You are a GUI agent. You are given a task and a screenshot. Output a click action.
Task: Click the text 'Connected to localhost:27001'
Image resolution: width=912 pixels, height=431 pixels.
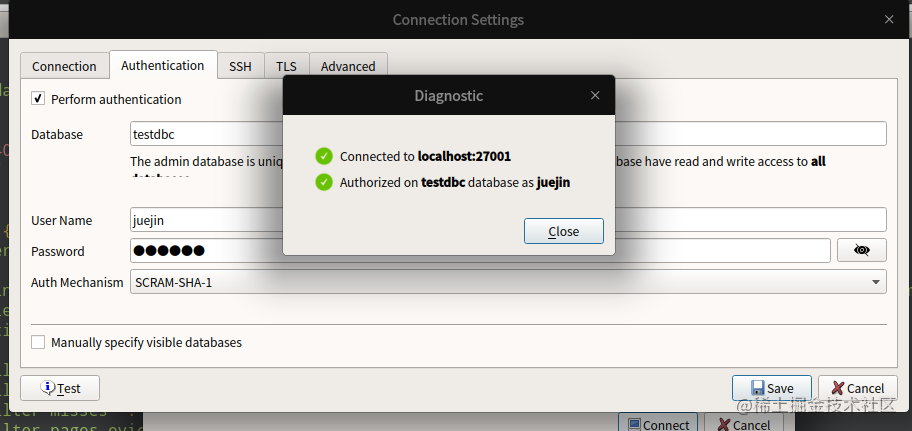pos(425,156)
